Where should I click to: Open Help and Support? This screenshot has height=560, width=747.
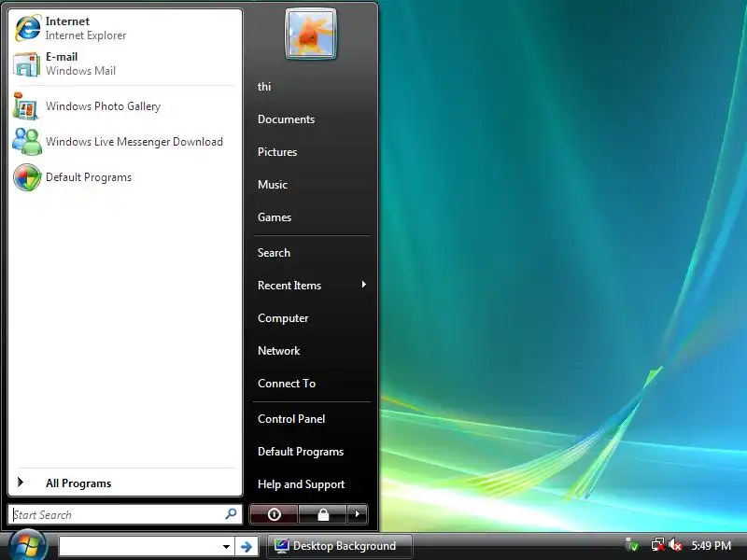[x=301, y=484]
